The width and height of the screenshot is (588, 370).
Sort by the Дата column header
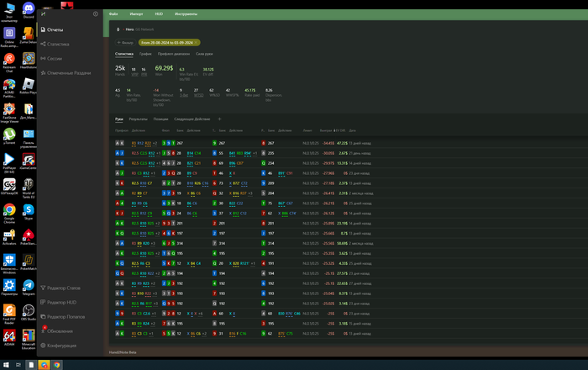point(352,130)
